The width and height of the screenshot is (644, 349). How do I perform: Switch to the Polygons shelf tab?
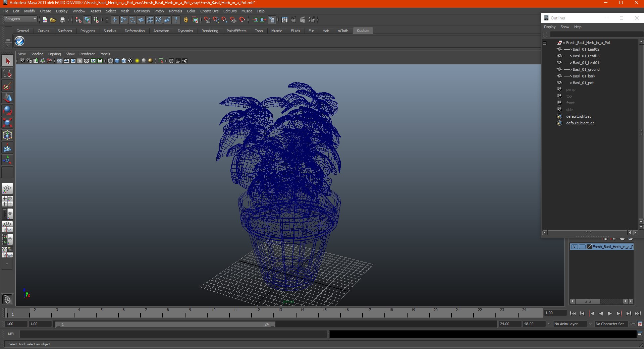[x=88, y=31]
